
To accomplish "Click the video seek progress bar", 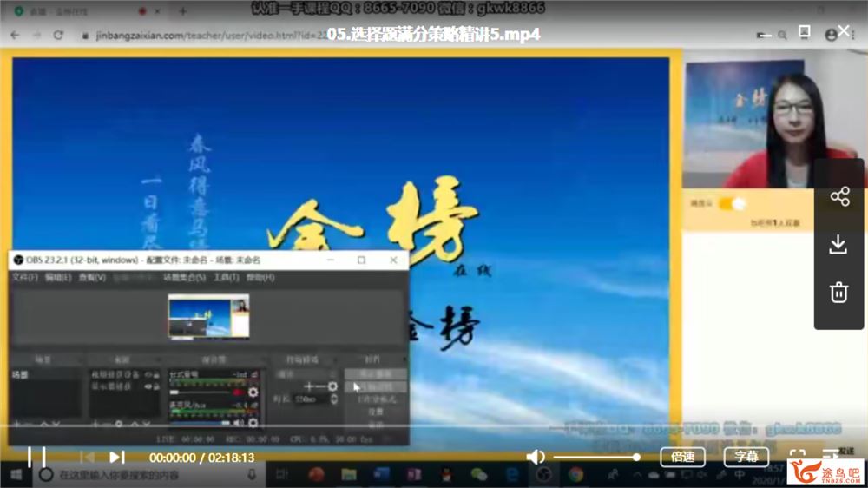I will click(434, 425).
